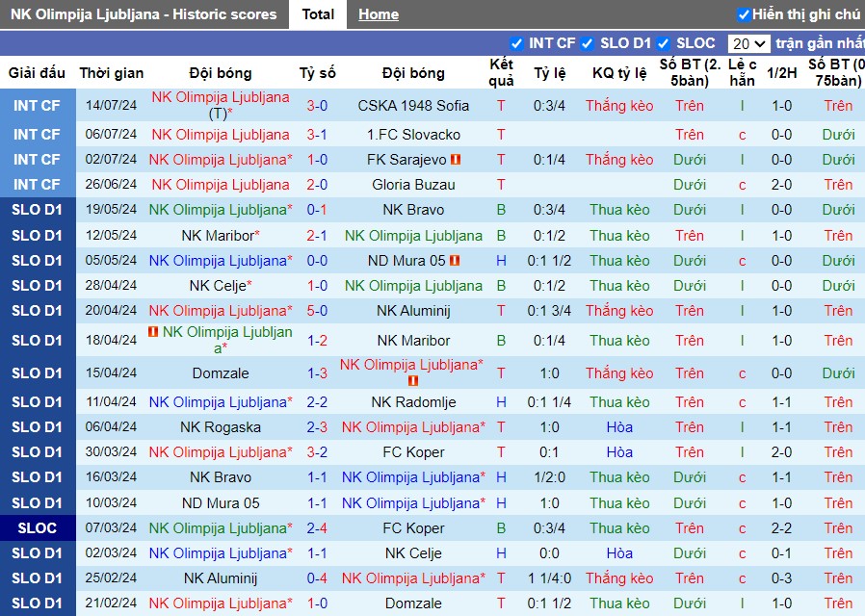Screen dimensions: 865x616
Task: Click the 2-3 score at NK Rogaska
Action: pyautogui.click(x=317, y=427)
